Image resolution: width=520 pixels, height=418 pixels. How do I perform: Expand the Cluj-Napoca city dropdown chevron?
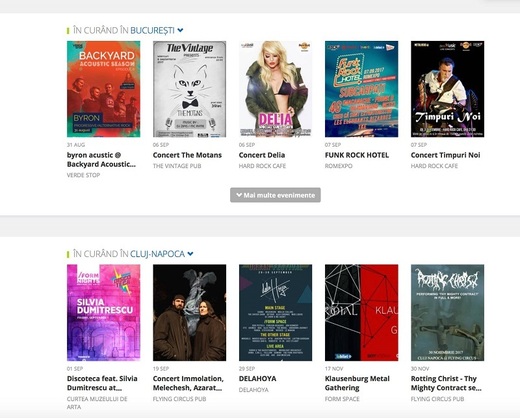[190, 254]
